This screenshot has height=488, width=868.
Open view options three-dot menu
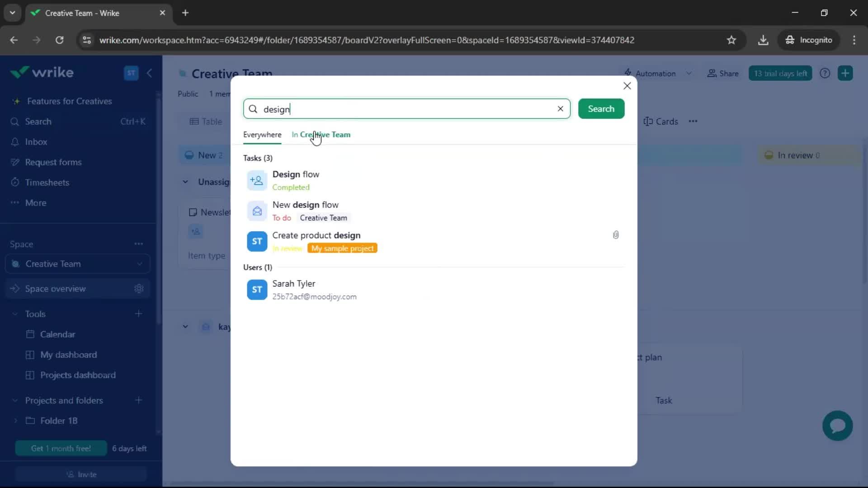(693, 122)
